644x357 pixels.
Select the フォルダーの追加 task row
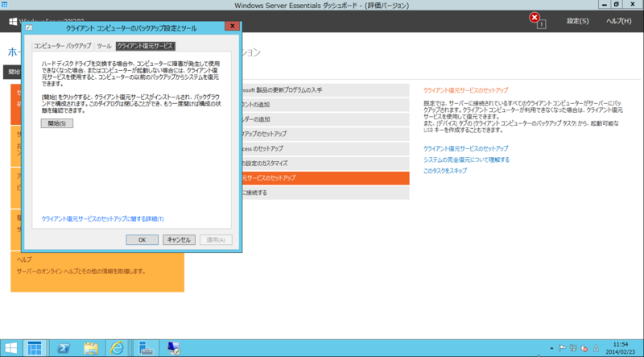tap(325, 119)
